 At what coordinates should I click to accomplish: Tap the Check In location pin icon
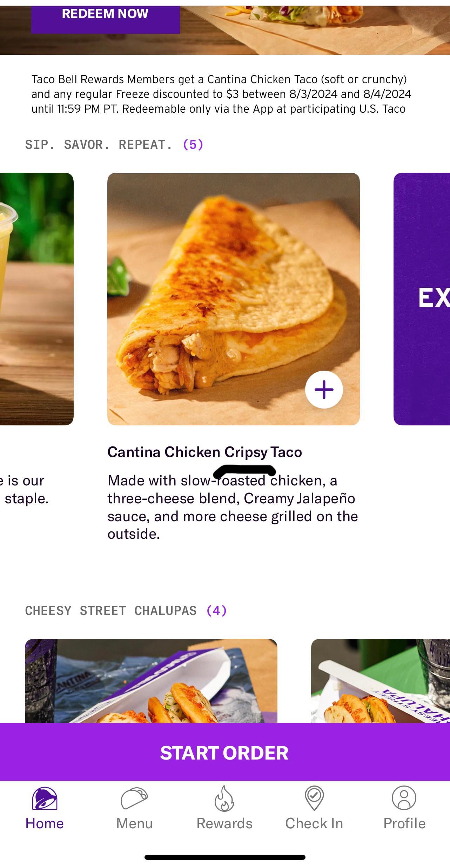point(314,797)
